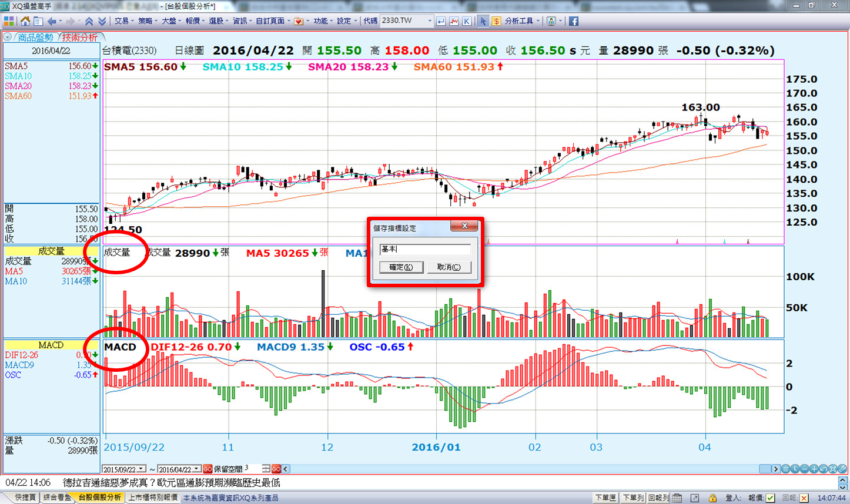Zoom in chart with the plus icon
This screenshot has height=504, width=850.
pos(814,469)
